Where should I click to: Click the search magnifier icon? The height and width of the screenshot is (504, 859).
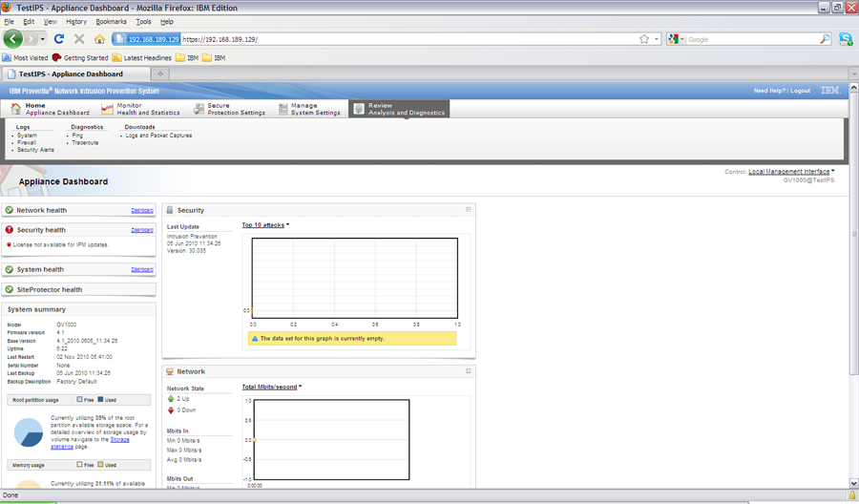click(x=825, y=39)
